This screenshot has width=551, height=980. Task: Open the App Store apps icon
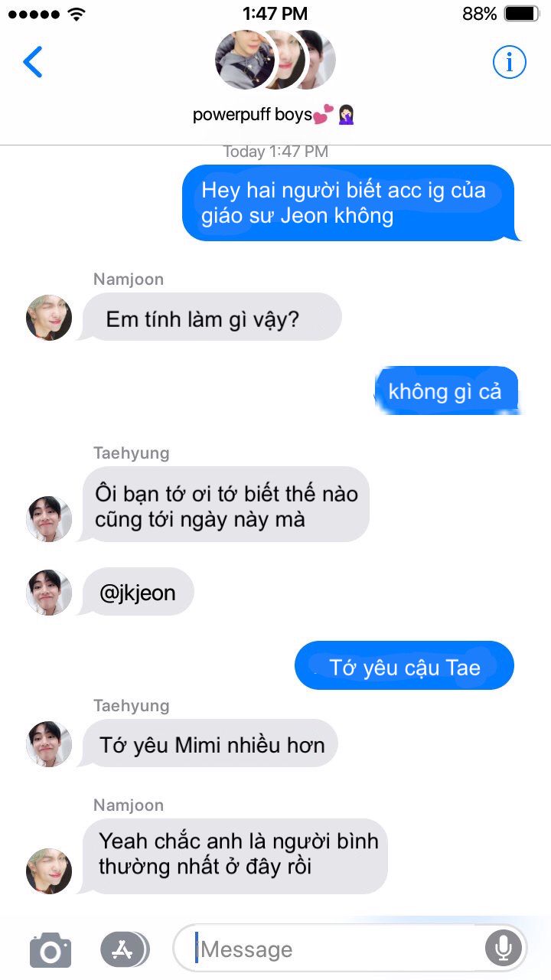124,950
